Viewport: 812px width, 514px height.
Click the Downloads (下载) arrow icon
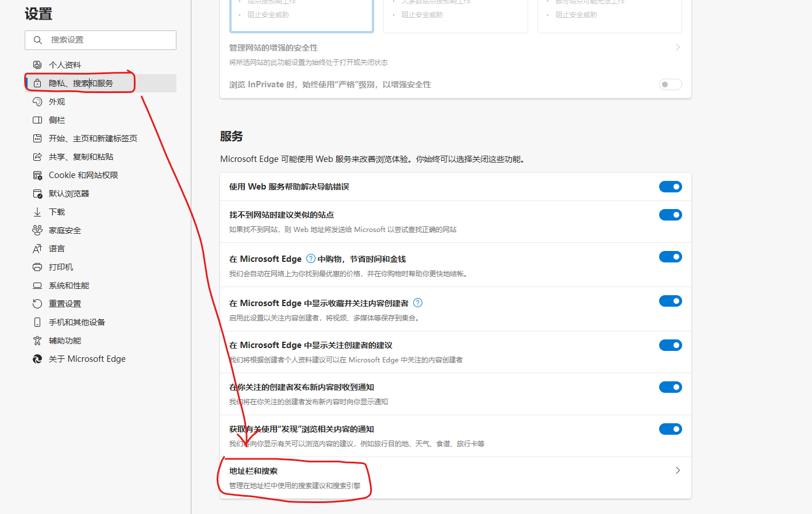point(37,212)
